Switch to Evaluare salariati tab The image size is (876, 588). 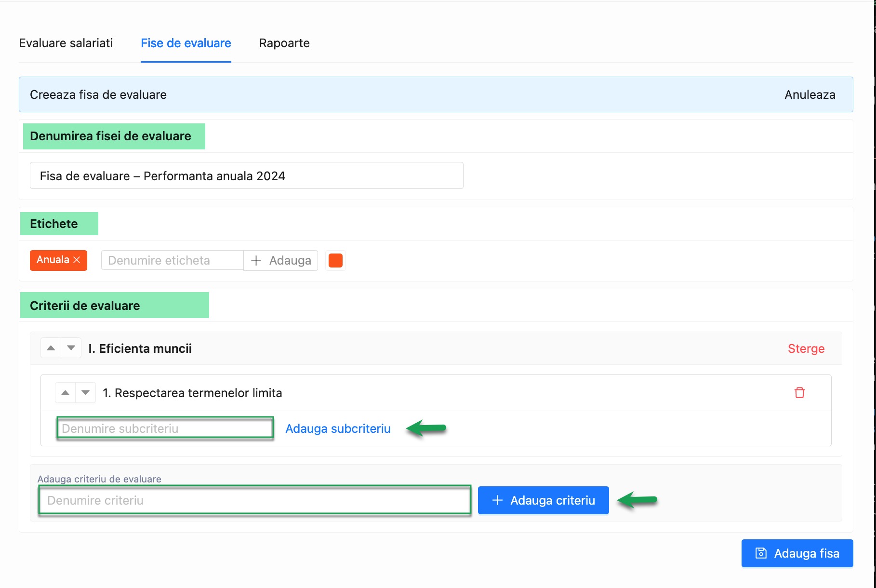pos(66,43)
